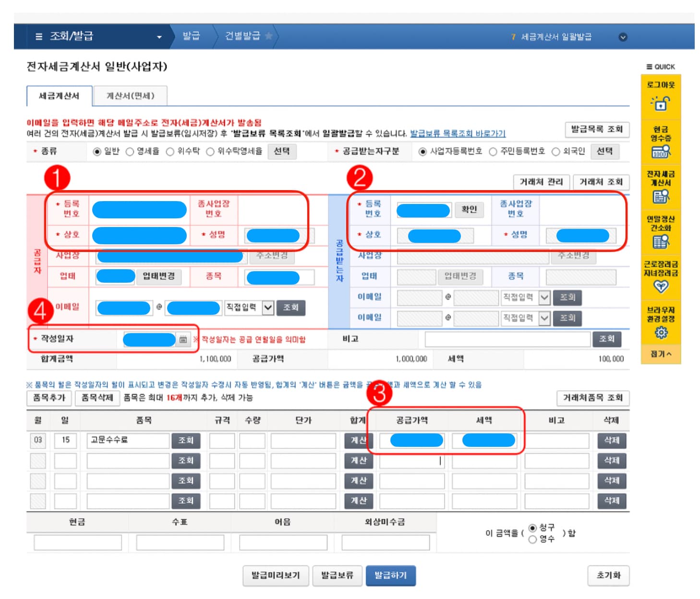
Task: Expand the 세금계산서 일괄발급 circle chevron
Action: pyautogui.click(x=623, y=37)
